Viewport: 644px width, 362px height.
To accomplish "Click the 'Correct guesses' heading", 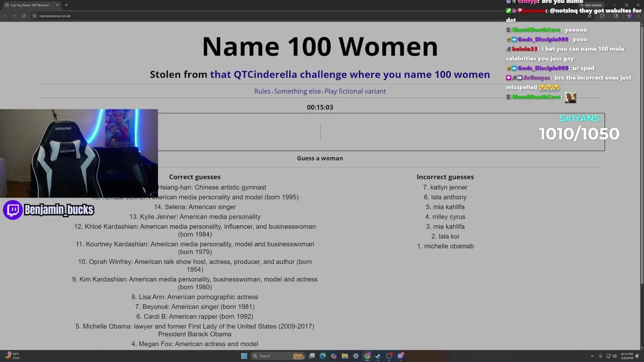I will [x=195, y=177].
